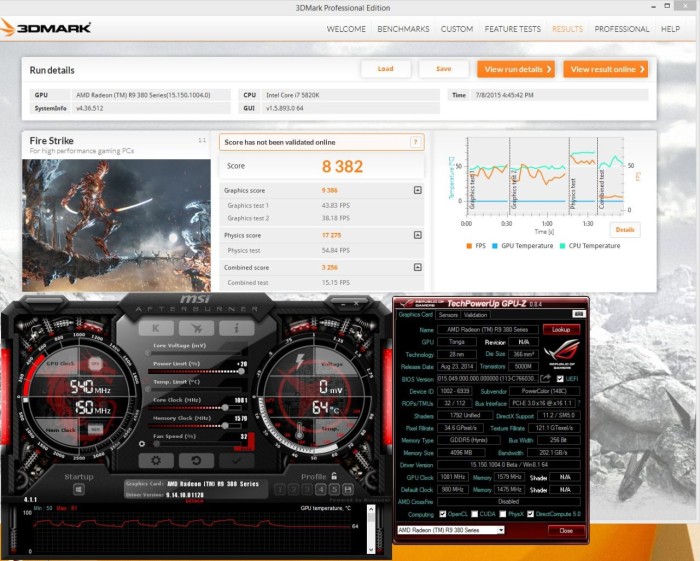Toggle the OpenCL checkbox in GPU-Z

click(x=442, y=514)
